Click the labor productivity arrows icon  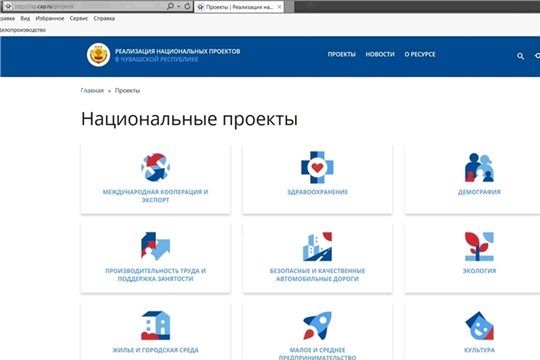155,246
